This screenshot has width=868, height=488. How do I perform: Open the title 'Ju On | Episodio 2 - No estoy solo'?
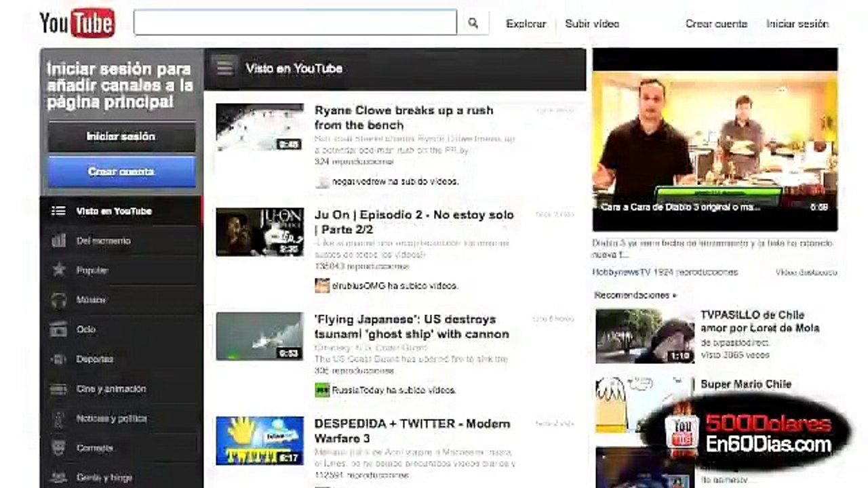point(414,222)
